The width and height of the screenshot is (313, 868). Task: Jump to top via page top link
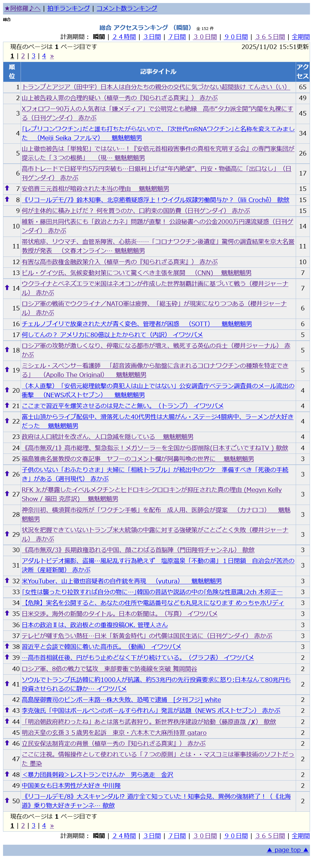[x=287, y=850]
